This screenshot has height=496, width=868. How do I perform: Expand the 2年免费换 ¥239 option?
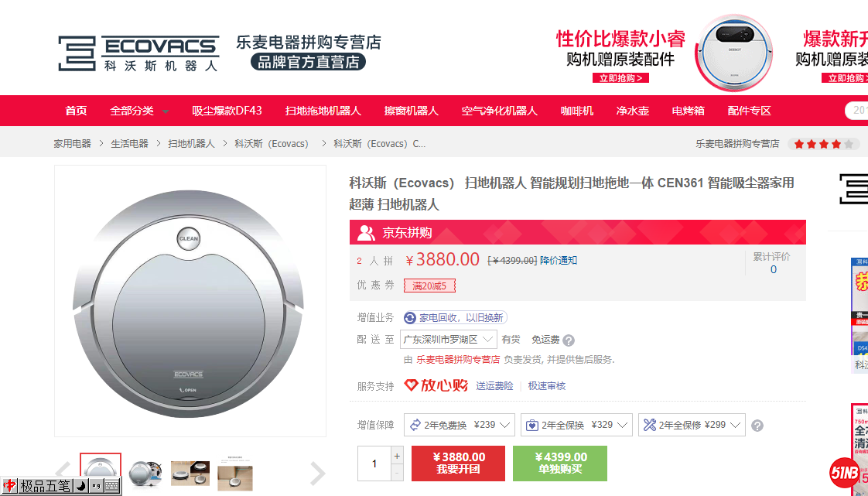click(x=461, y=425)
